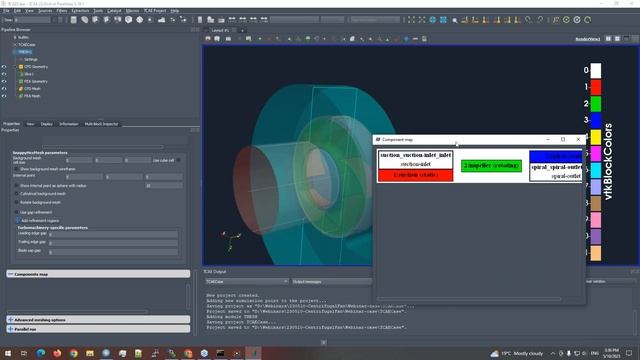Select TCAECase item in Pipeline Browser
The width and height of the screenshot is (640, 360).
[27, 44]
